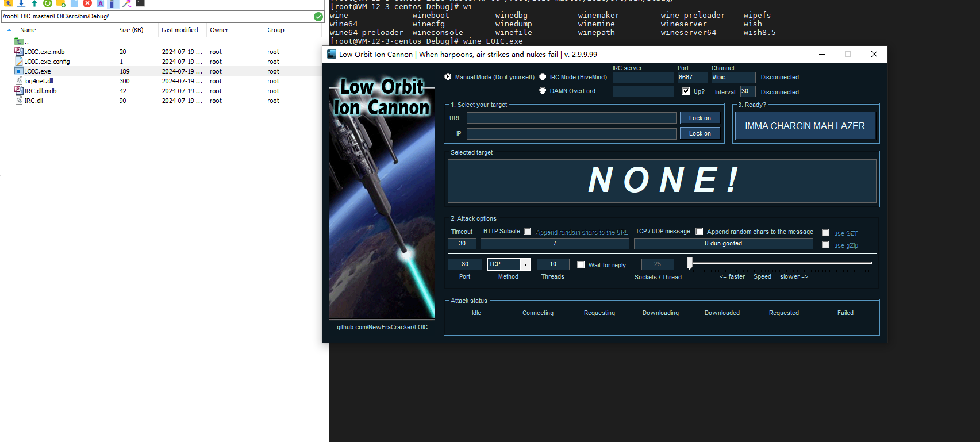This screenshot has width=980, height=442.
Task: Click the Channel field showing #loic
Action: coord(733,78)
